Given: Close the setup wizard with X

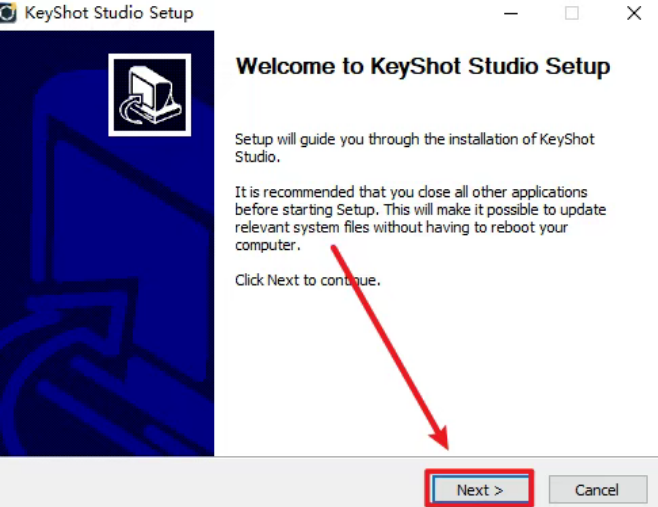Looking at the screenshot, I should (x=634, y=13).
